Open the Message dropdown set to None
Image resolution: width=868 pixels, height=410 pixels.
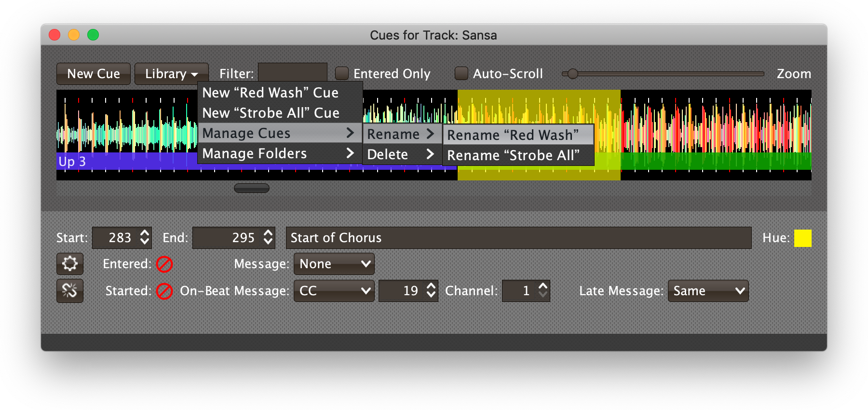[334, 264]
